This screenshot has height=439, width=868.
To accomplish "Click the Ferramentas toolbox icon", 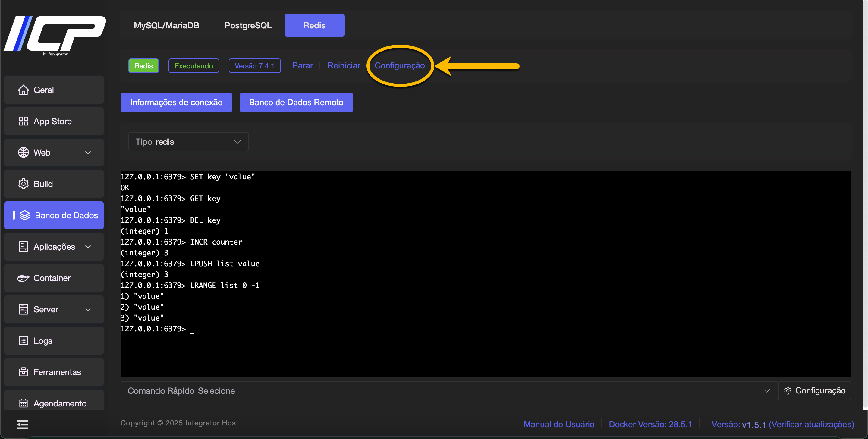I will pyautogui.click(x=23, y=372).
